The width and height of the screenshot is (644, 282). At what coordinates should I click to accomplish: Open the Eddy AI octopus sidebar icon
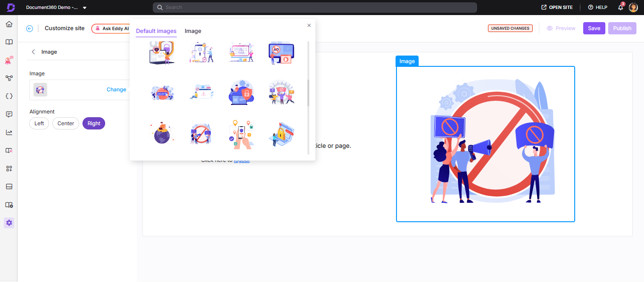[x=9, y=60]
